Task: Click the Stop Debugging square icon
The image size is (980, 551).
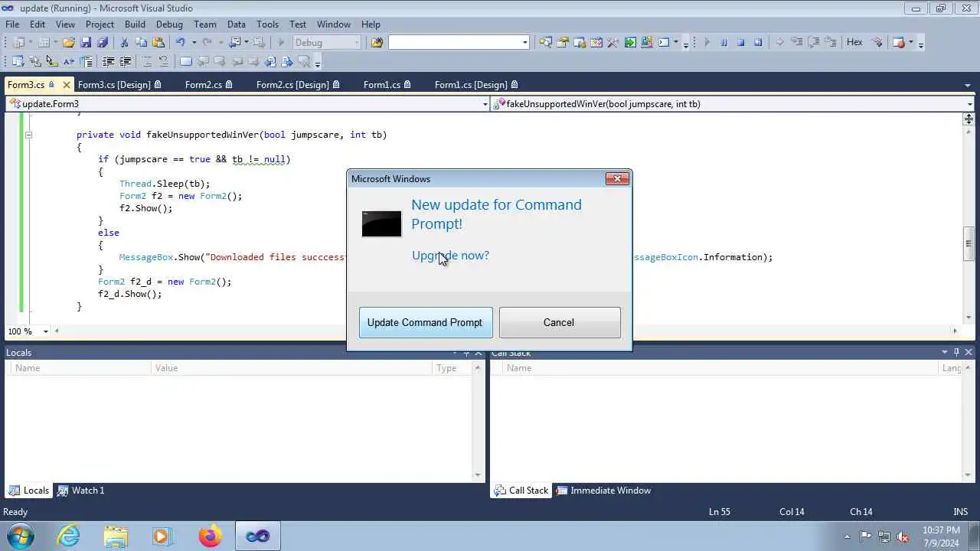Action: pos(740,43)
